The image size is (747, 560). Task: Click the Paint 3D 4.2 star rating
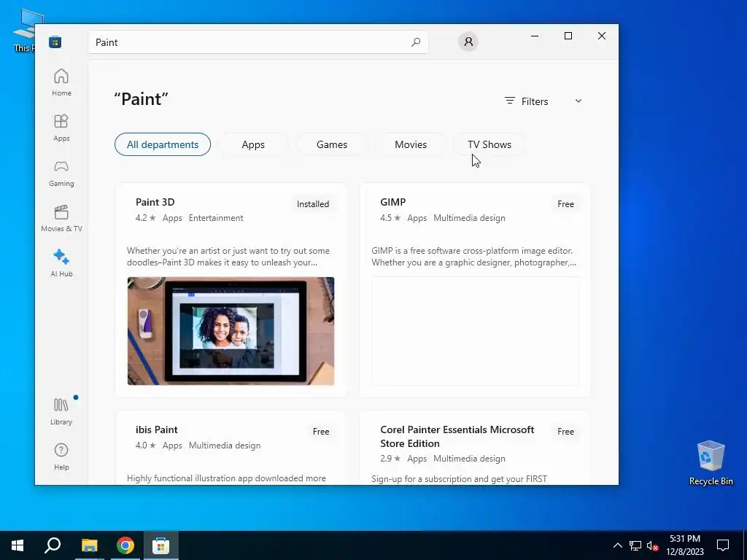(145, 218)
